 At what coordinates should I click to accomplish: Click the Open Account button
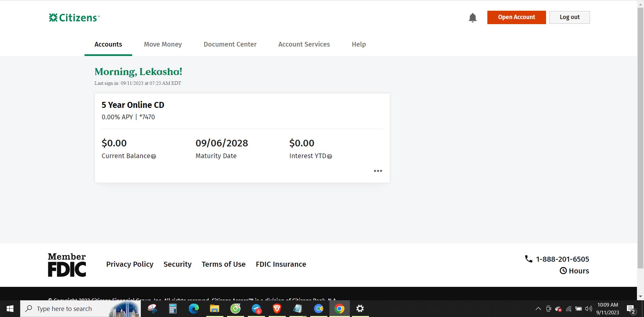[x=516, y=17]
